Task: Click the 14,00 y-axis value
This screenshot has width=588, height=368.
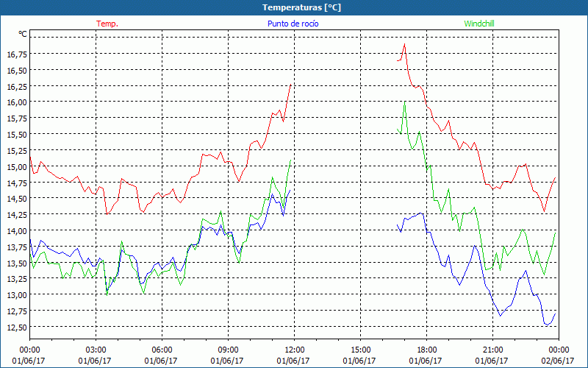Action: click(17, 231)
